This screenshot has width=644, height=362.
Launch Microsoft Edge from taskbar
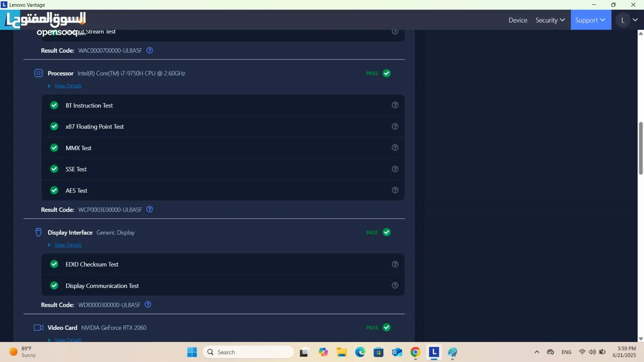pyautogui.click(x=360, y=352)
